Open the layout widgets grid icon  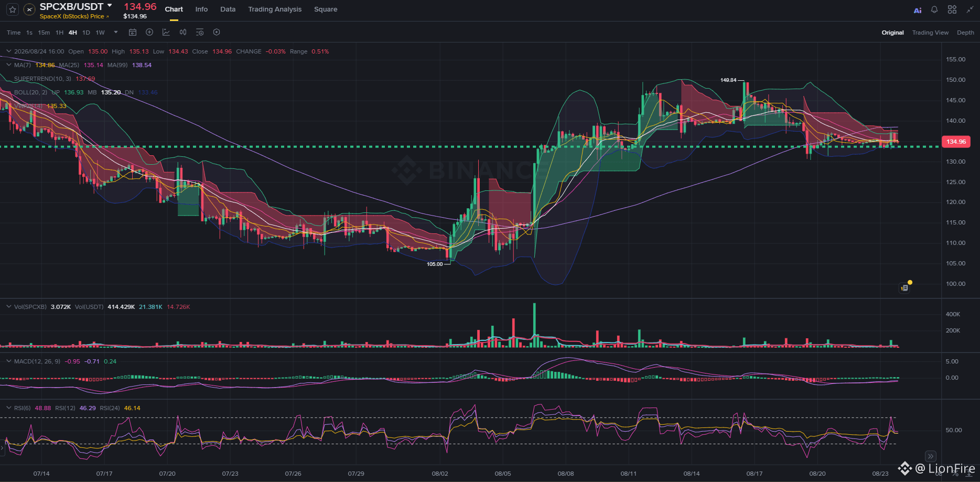click(x=952, y=9)
